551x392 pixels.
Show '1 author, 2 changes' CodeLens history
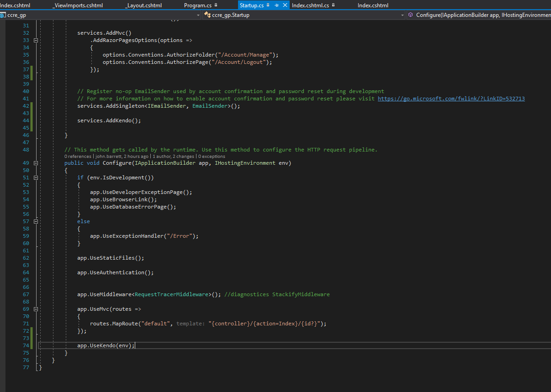(174, 156)
